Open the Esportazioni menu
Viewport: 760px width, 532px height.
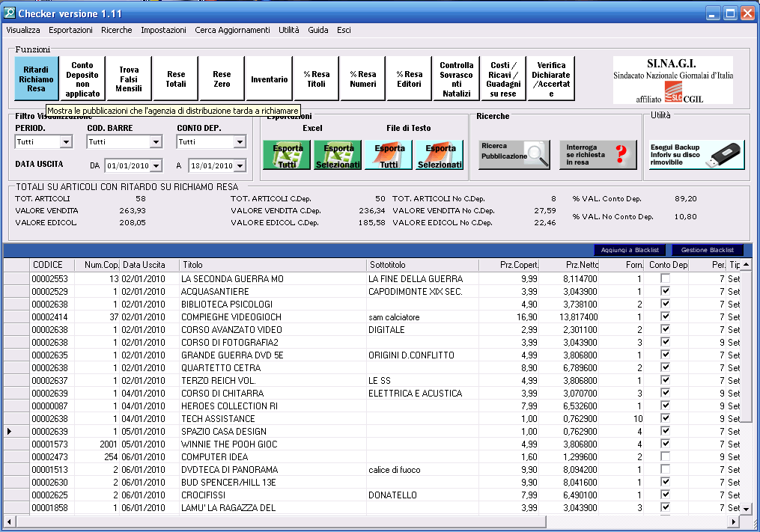pyautogui.click(x=71, y=30)
